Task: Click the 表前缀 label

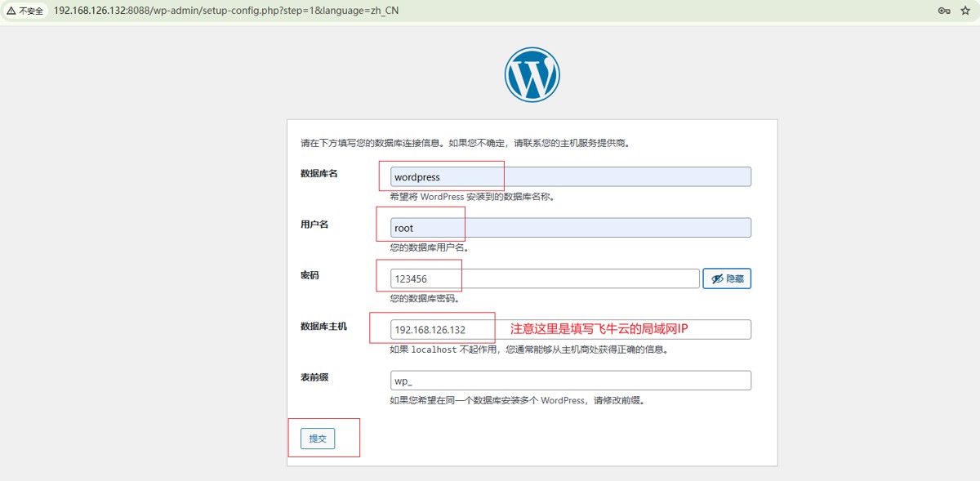Action: pyautogui.click(x=314, y=377)
